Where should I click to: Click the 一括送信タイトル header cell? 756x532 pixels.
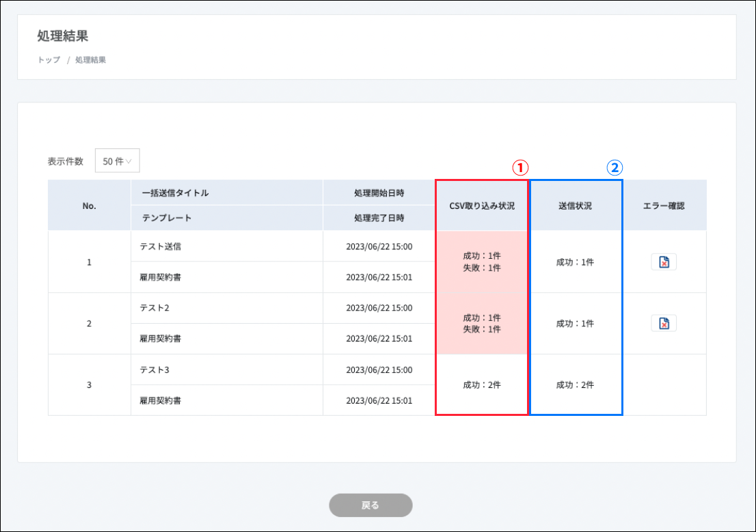[x=175, y=193]
